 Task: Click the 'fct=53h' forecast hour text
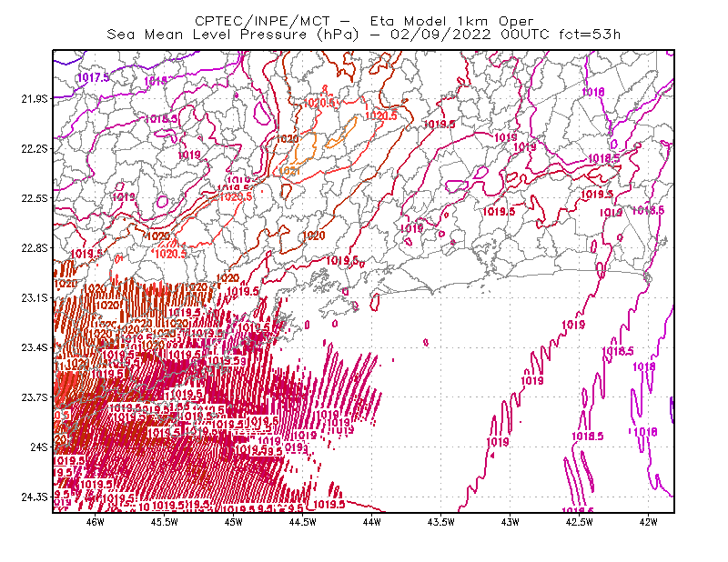click(x=590, y=35)
